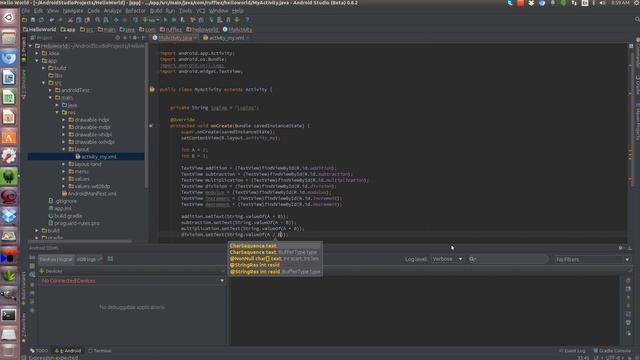Open the Code menu
The width and height of the screenshot is (640, 360).
[93, 11]
